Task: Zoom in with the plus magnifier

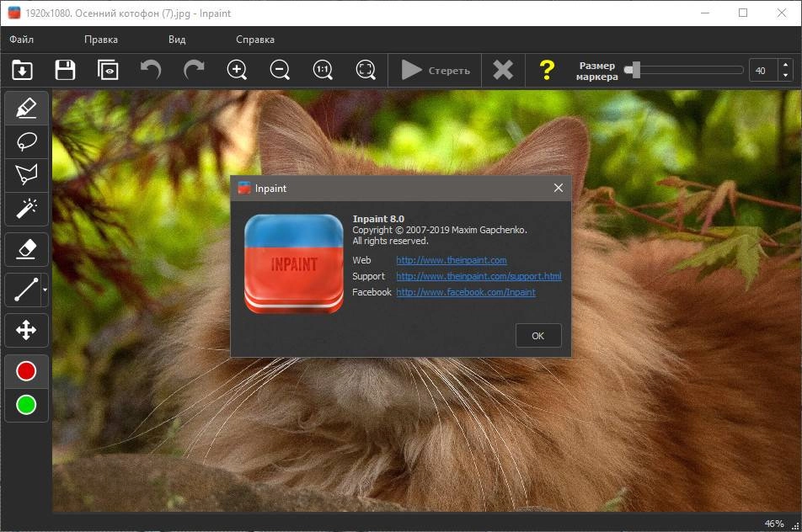Action: 237,70
